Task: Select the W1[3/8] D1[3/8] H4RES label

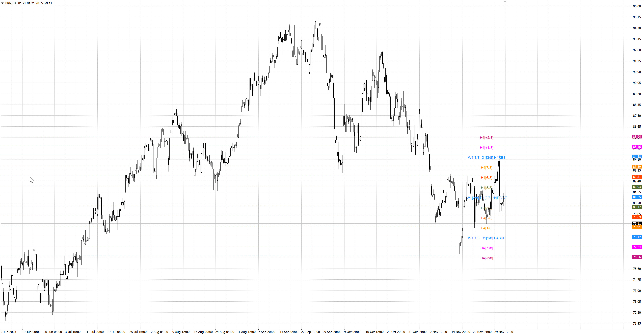Action: (x=486, y=158)
